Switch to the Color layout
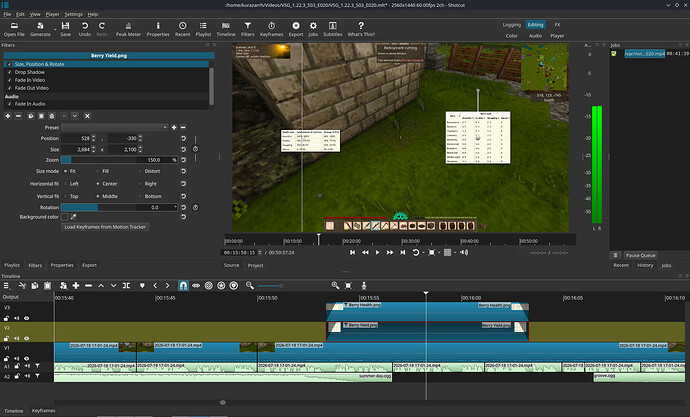The image size is (690, 417). click(x=511, y=36)
